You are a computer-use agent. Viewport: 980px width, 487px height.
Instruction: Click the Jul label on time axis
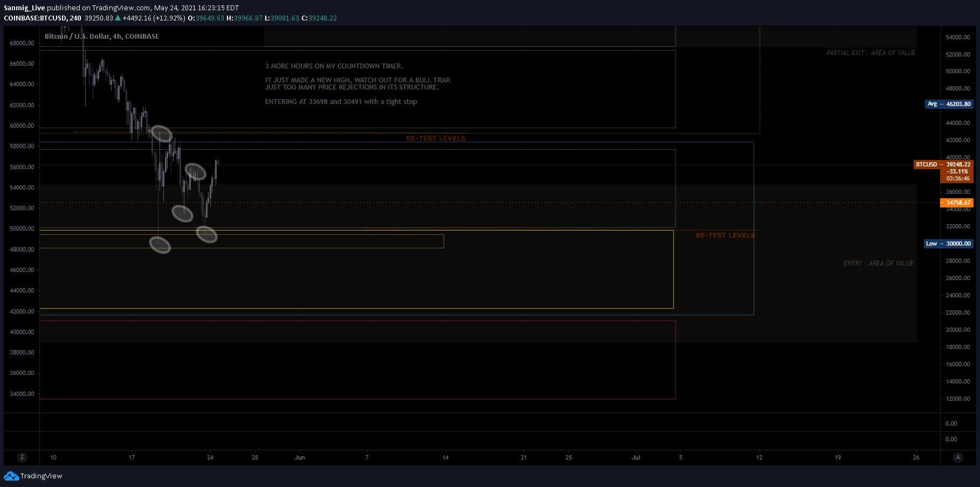[636, 457]
